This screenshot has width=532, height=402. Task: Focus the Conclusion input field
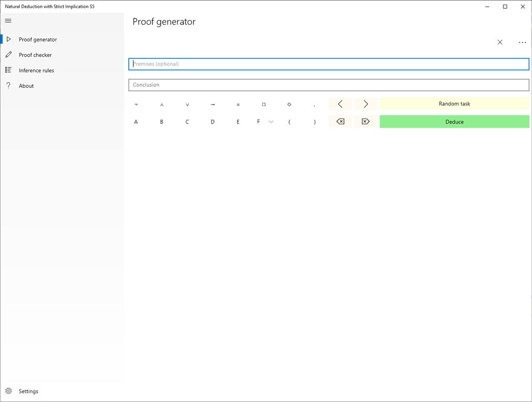click(x=329, y=85)
